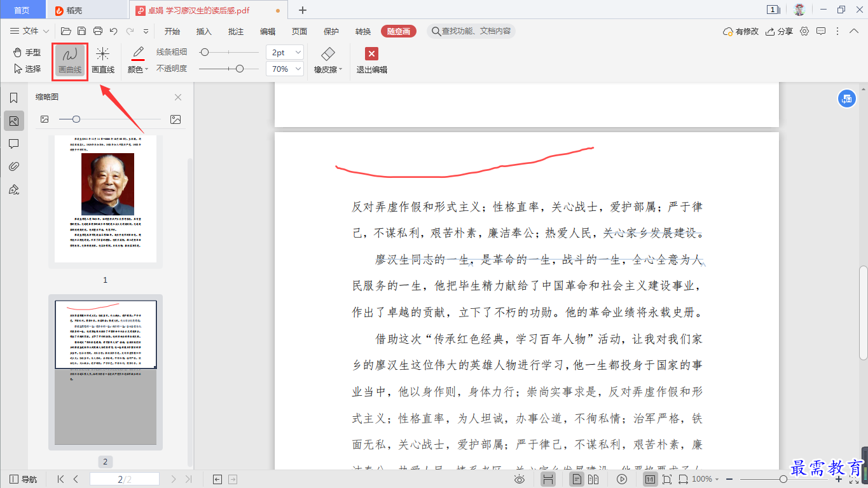Open a new tab with the plus button
868x488 pixels.
[x=303, y=10]
